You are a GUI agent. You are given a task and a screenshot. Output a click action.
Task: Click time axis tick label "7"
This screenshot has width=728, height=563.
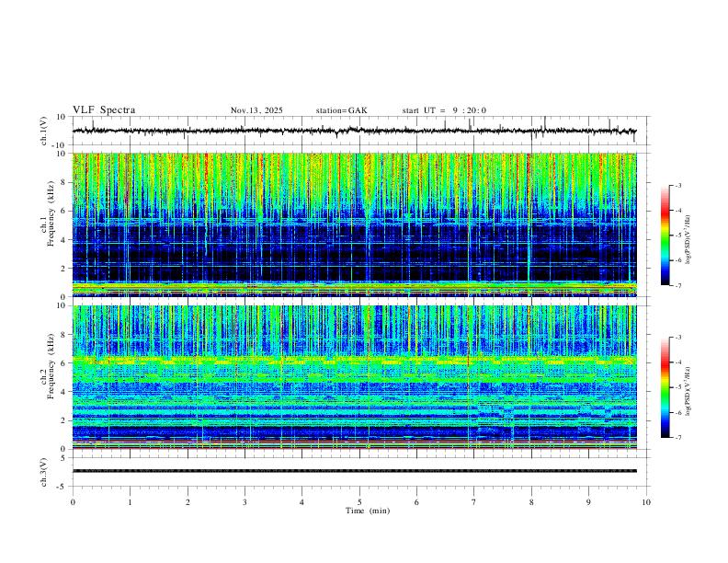pos(474,502)
